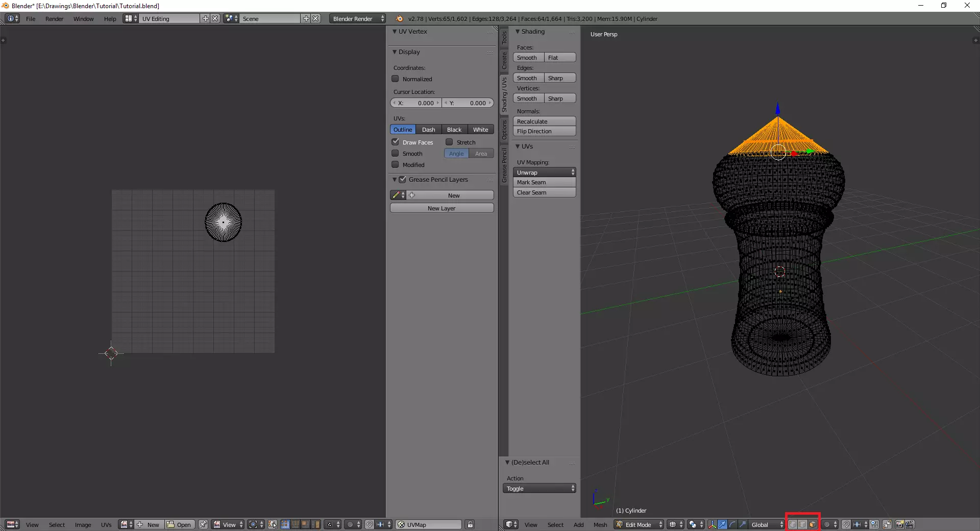This screenshot has height=531, width=980.
Task: Click the OpenGL render camera icon
Action: [899, 524]
